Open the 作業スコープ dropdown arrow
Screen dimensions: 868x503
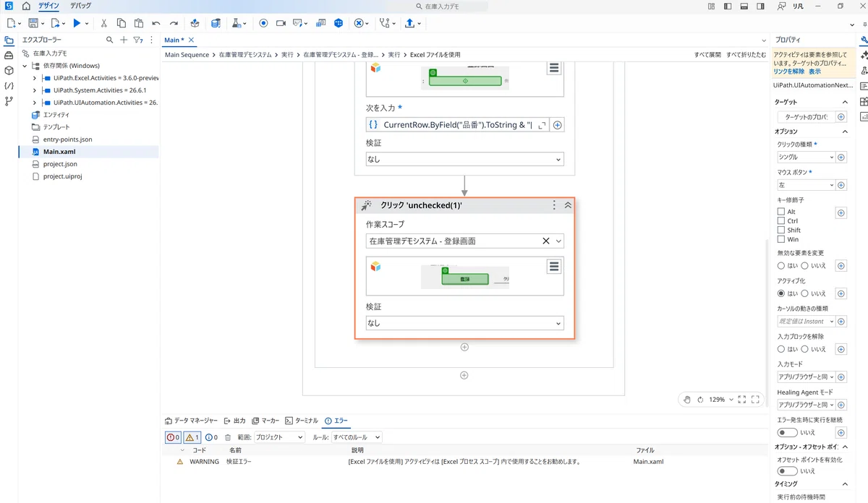point(558,241)
